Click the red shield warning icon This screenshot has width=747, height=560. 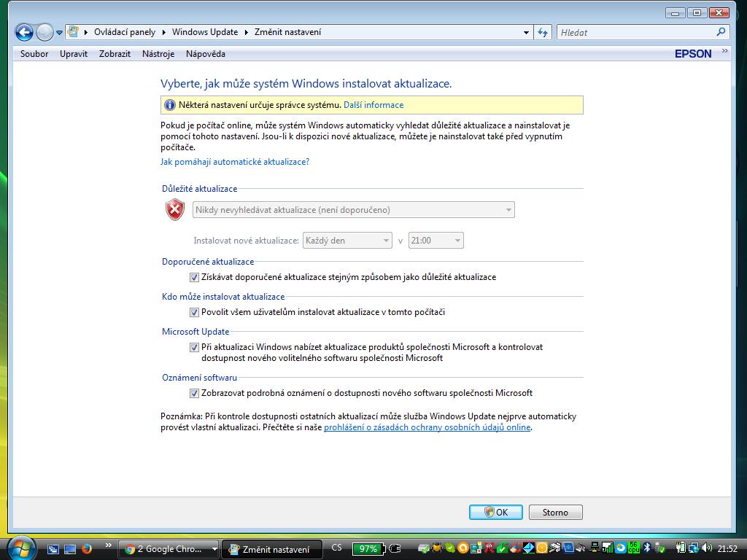(175, 209)
